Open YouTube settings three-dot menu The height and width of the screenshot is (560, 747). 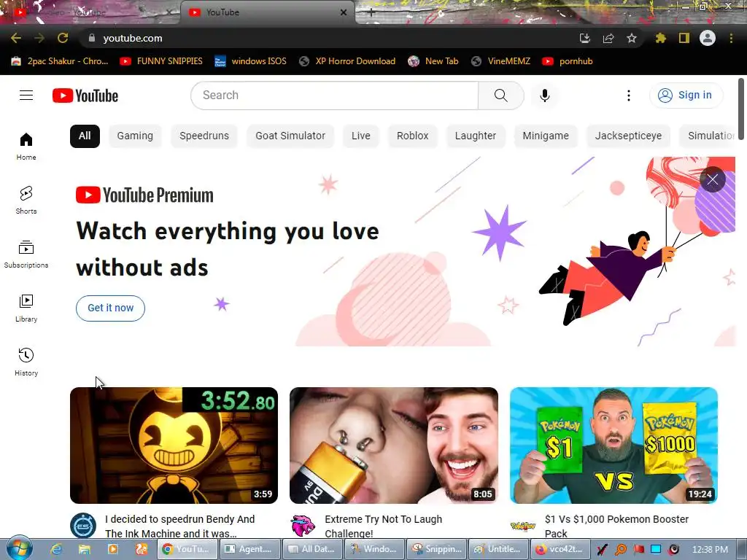628,96
